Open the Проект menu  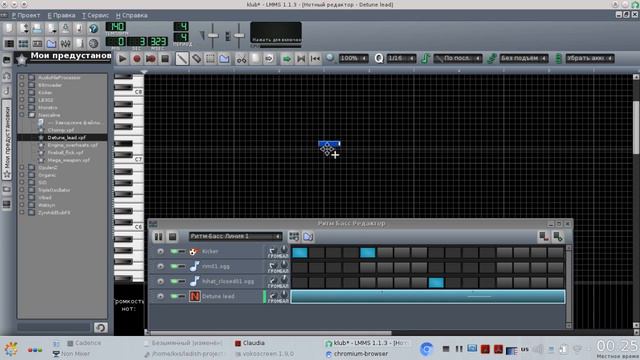coord(26,15)
